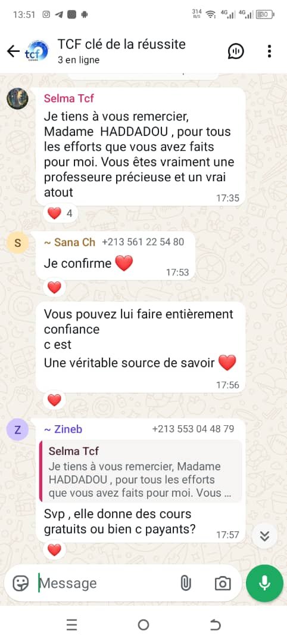Open group info via 'TCF clé de la réussite' title
Image resolution: width=287 pixels, height=644 pixels.
121,44
